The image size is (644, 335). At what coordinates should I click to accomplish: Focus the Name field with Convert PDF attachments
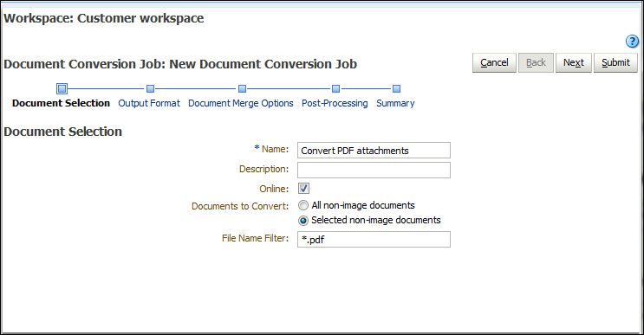point(374,151)
